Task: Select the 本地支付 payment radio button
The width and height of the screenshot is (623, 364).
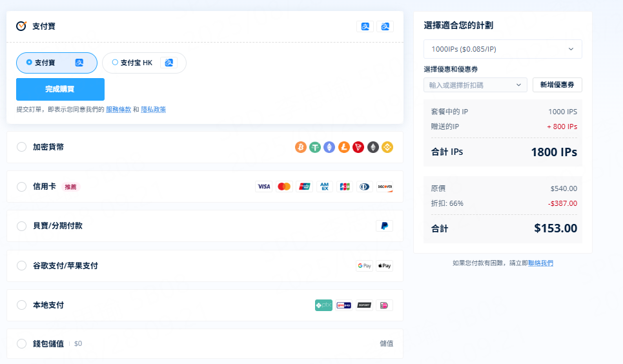Action: pos(22,305)
